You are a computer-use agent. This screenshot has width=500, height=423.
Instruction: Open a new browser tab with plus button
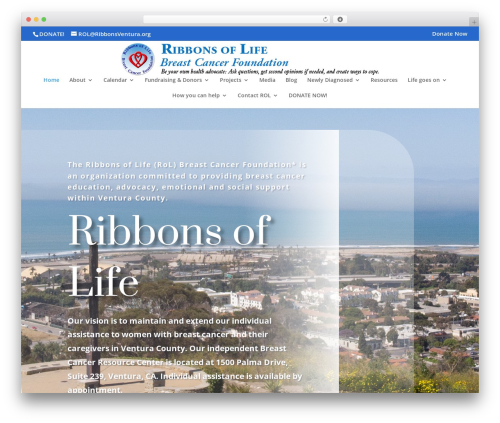[x=474, y=22]
